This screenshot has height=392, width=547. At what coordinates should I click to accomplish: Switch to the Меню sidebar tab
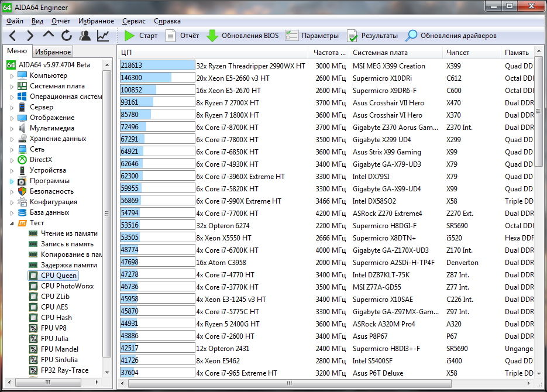point(17,51)
